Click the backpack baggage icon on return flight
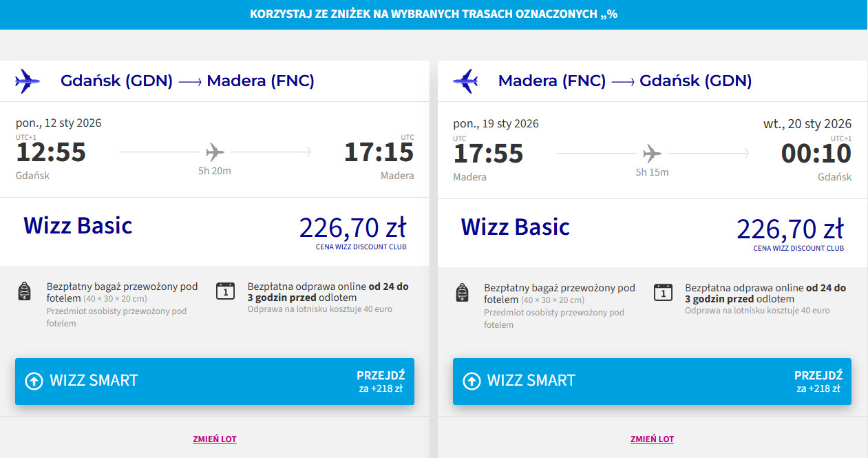The width and height of the screenshot is (868, 458). [x=462, y=292]
